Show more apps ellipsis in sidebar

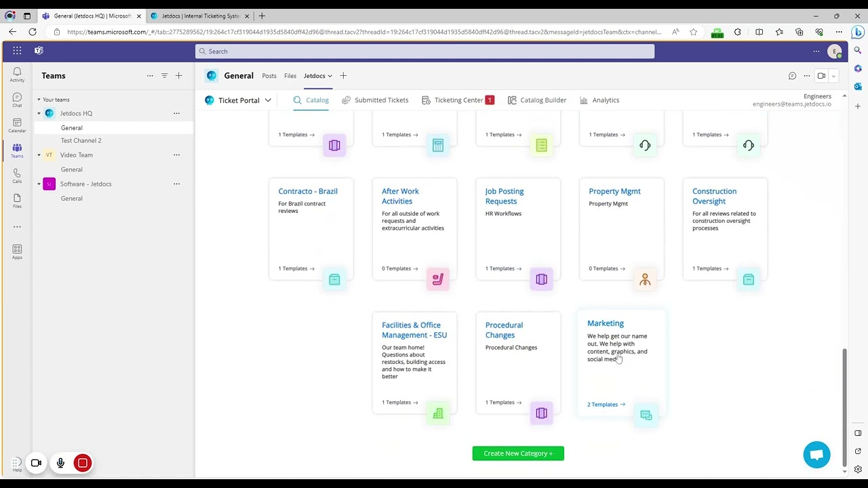pyautogui.click(x=17, y=226)
